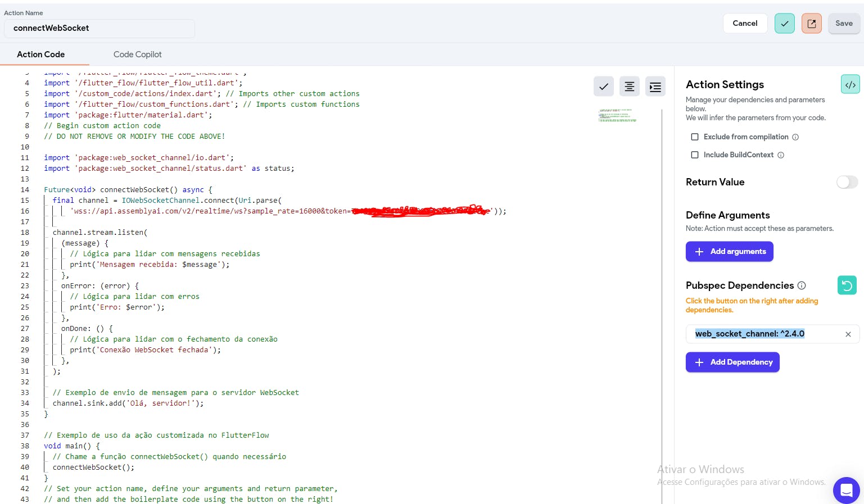Screen dimensions: 864x504
Task: Click the 'Begin custom action code' comment
Action: (x=102, y=126)
